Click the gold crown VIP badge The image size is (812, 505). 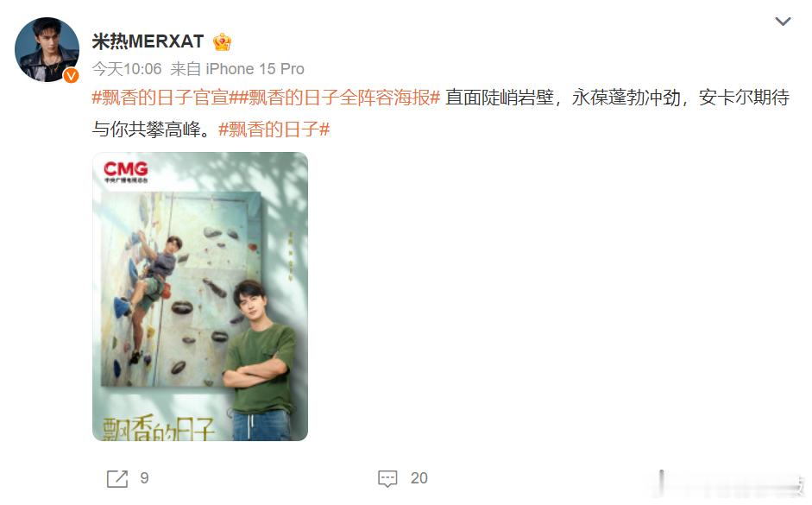click(222, 42)
